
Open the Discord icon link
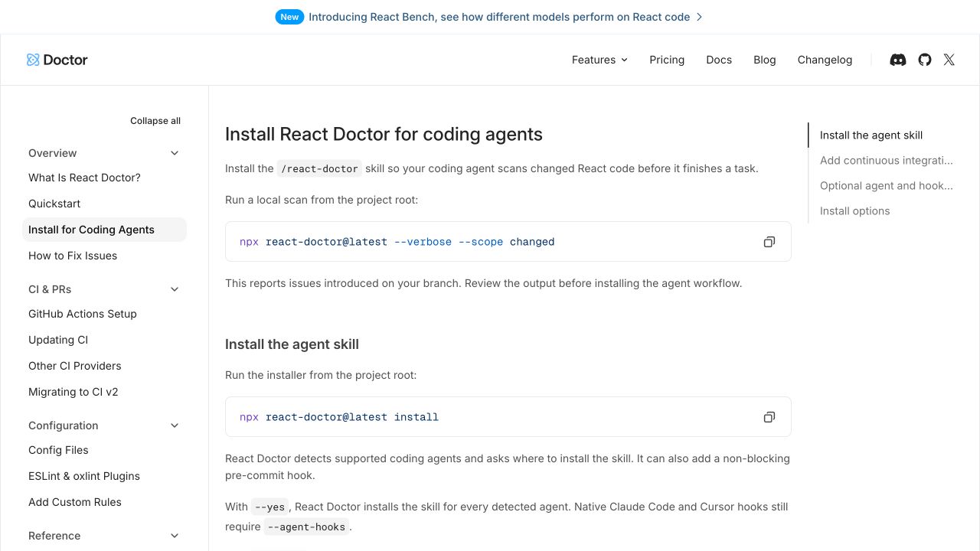[898, 60]
